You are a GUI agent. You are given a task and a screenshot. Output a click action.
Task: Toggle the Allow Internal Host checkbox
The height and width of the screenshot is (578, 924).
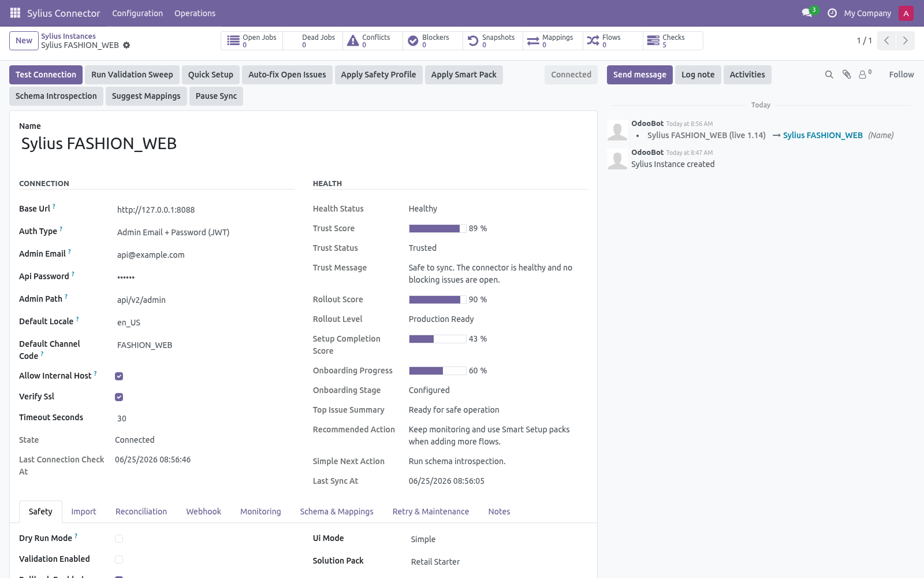click(x=119, y=376)
